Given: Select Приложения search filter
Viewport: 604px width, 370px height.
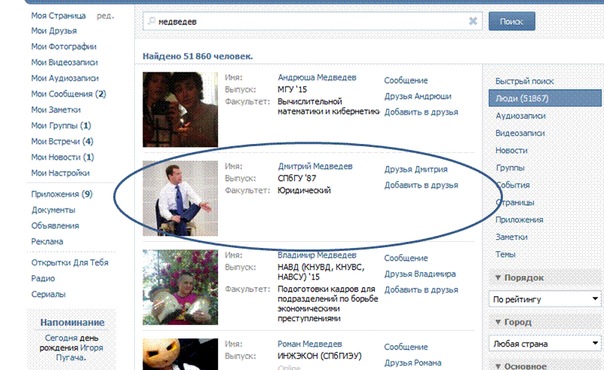Looking at the screenshot, I should 519,220.
